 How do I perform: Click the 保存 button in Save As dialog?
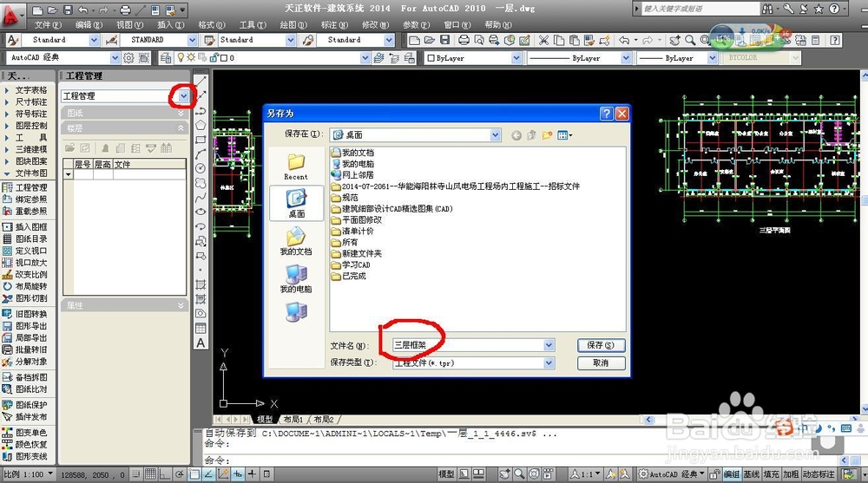(x=602, y=345)
